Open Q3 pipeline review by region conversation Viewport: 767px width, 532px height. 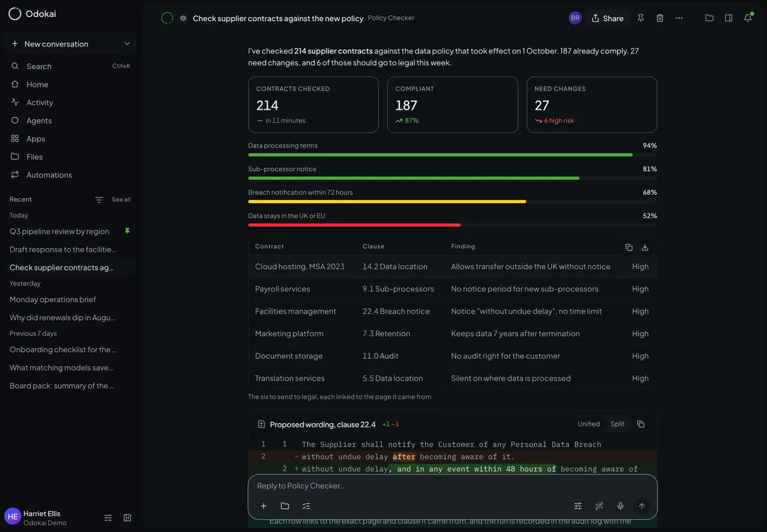click(x=59, y=232)
